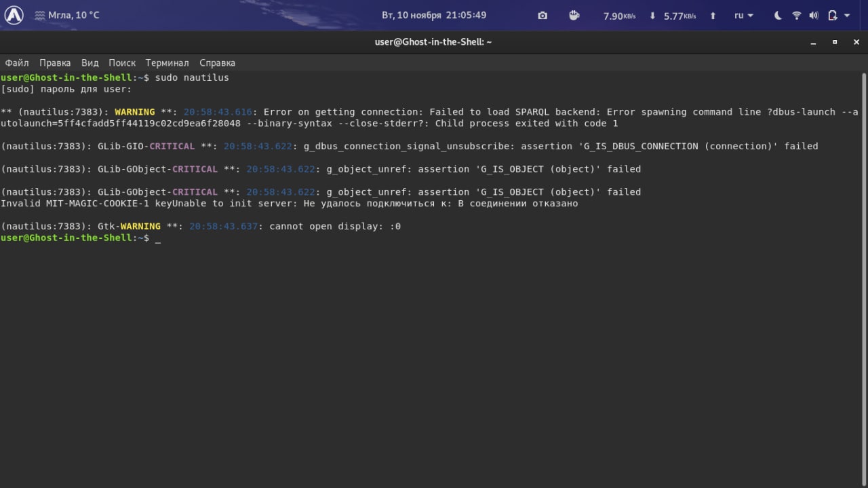Expand the system menu arrow in top panel
The image size is (868, 488).
click(x=848, y=16)
